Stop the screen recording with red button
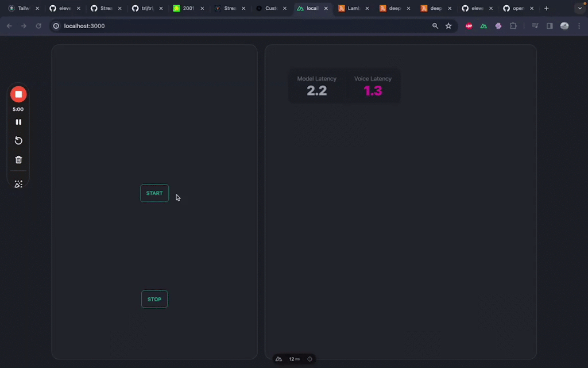The image size is (588, 368). (x=18, y=94)
